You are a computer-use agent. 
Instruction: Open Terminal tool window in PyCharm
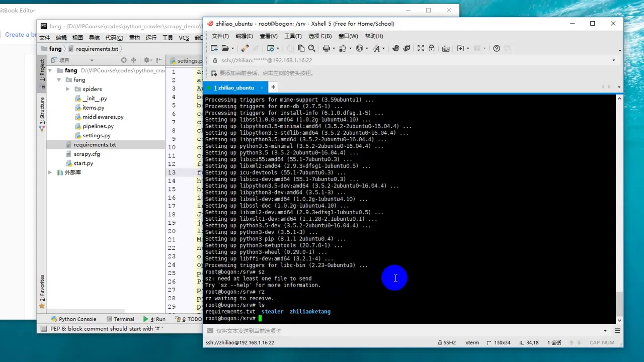(120, 319)
